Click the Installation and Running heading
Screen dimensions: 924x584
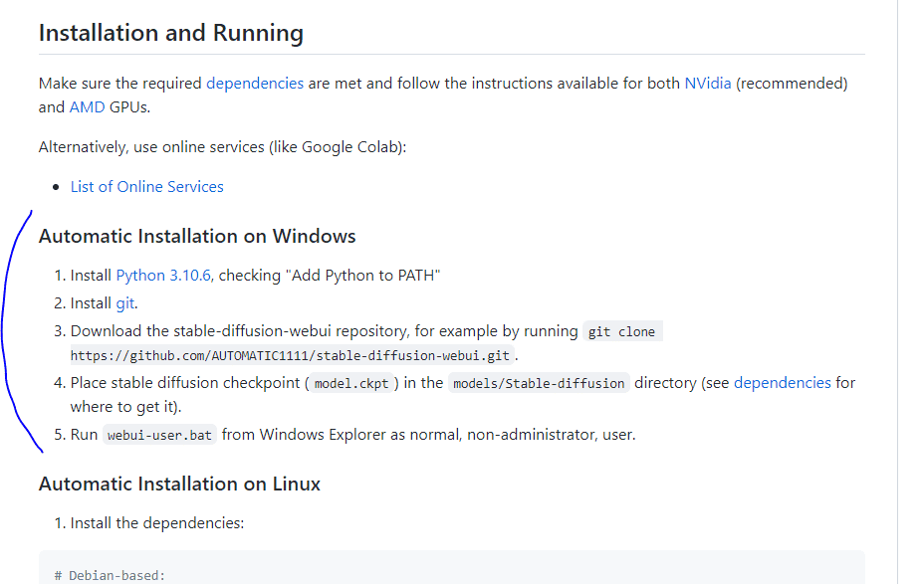(171, 33)
